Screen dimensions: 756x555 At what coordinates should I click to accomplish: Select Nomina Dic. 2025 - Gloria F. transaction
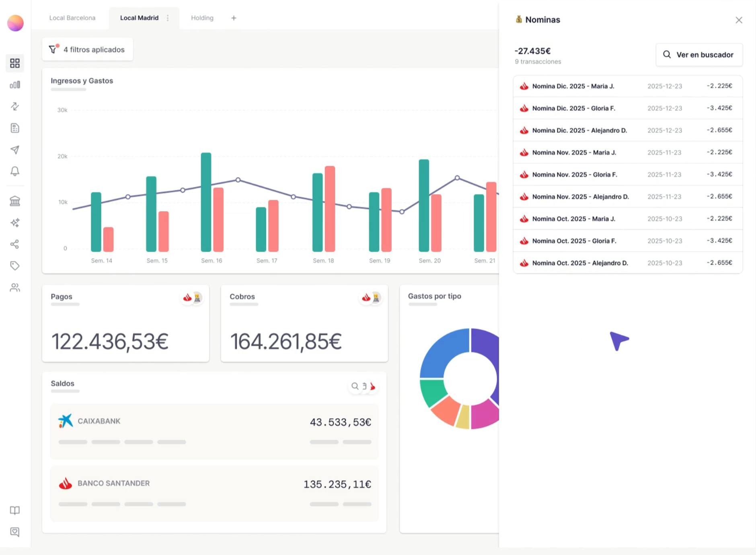[627, 108]
